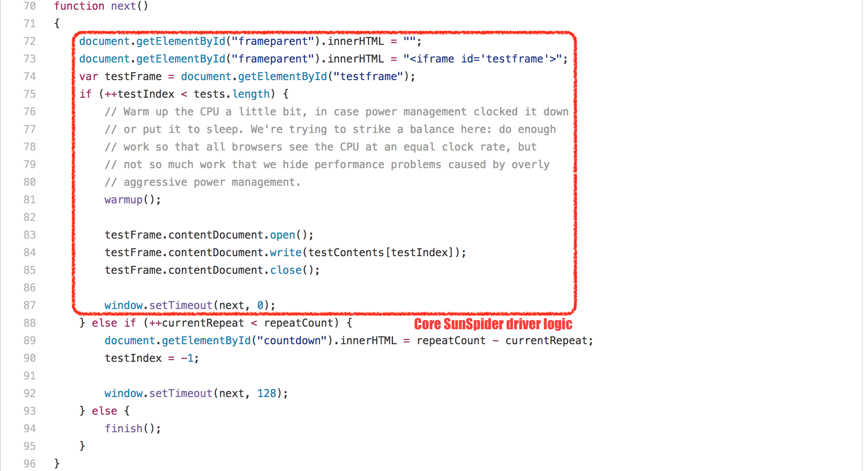Viewport: 868px width, 471px height.
Task: Select line number 75 in the gutter
Action: point(29,94)
